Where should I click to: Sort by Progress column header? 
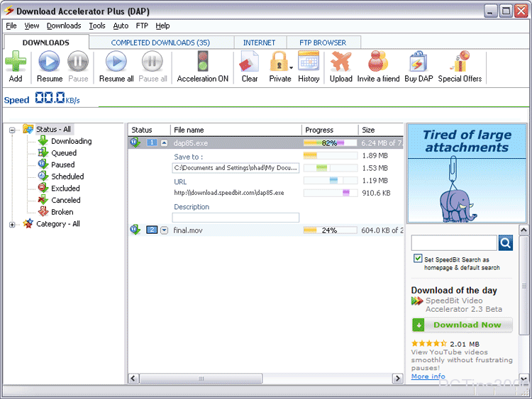click(x=330, y=130)
